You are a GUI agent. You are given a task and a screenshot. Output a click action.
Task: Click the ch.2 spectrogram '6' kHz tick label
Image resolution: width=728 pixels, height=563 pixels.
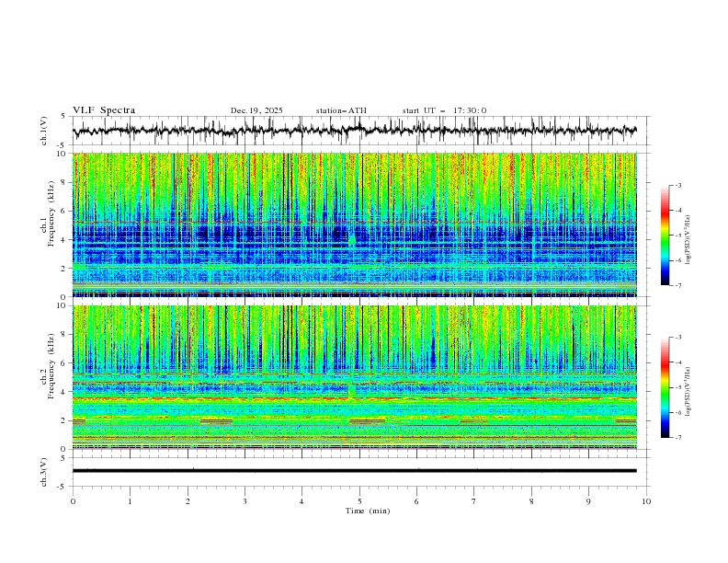64,363
